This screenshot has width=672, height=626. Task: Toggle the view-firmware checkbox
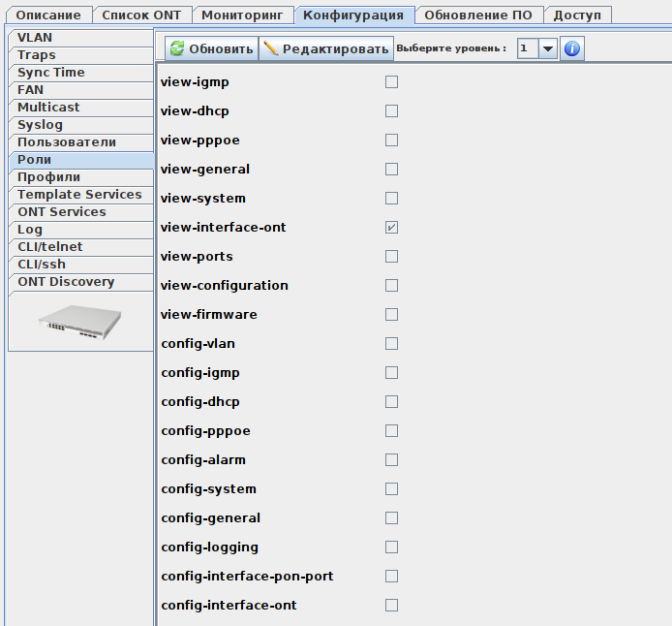391,315
